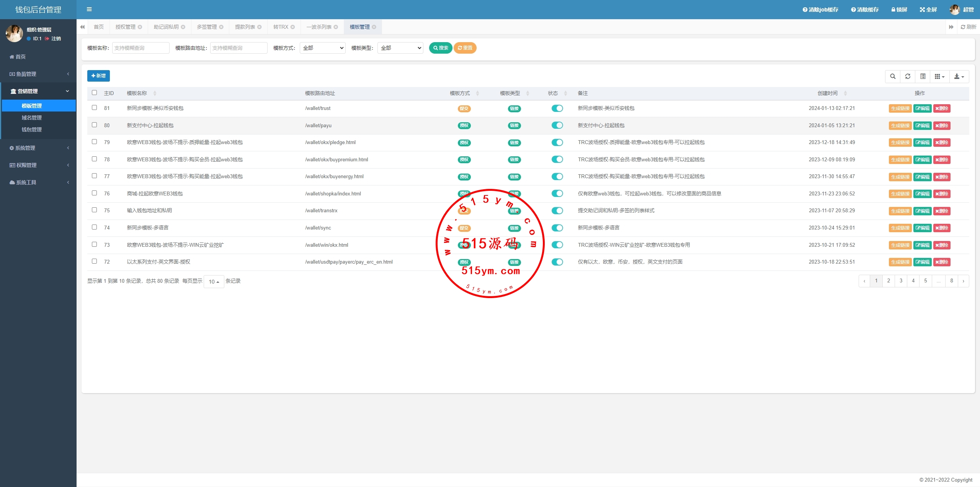This screenshot has height=487, width=980.
Task: Tick the select-all header checkbox
Action: point(94,93)
